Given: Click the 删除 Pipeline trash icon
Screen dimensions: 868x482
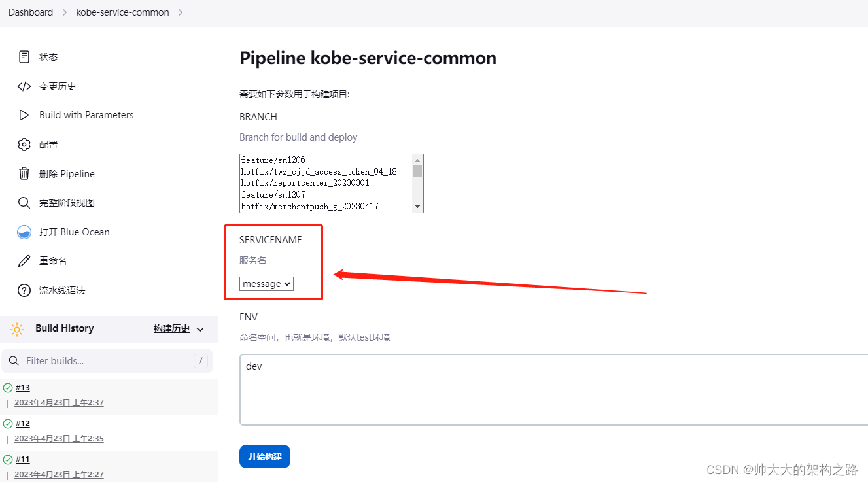Looking at the screenshot, I should click(24, 173).
